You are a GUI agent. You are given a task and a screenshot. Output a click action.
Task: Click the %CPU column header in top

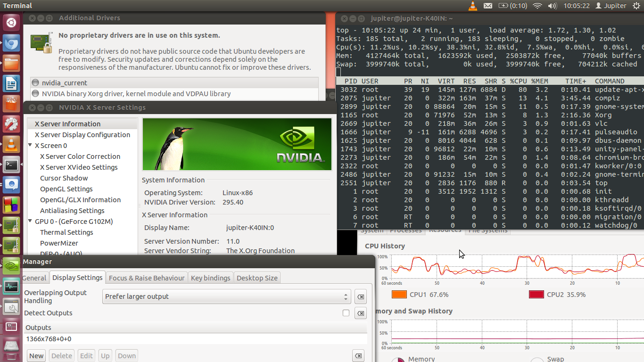[x=518, y=81]
